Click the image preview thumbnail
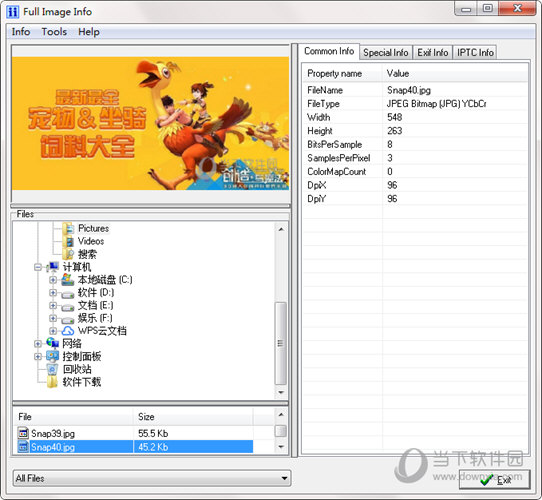 click(x=151, y=123)
